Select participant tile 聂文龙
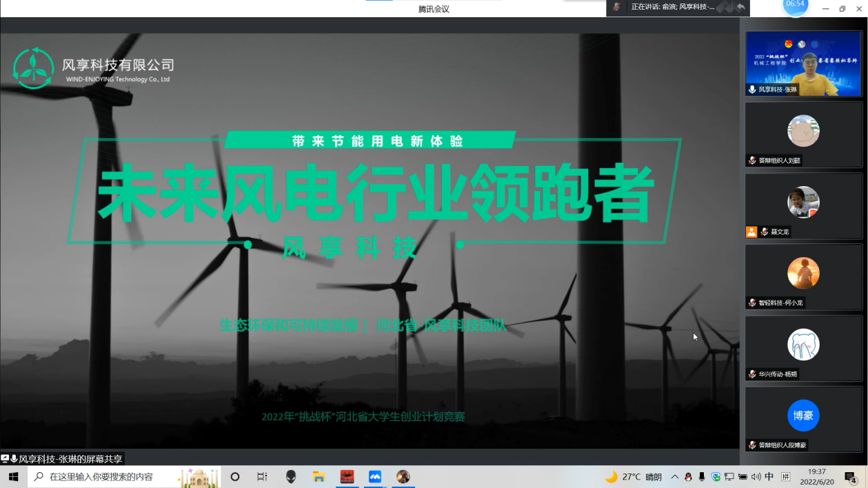Viewport: 868px width, 488px height. click(x=803, y=205)
